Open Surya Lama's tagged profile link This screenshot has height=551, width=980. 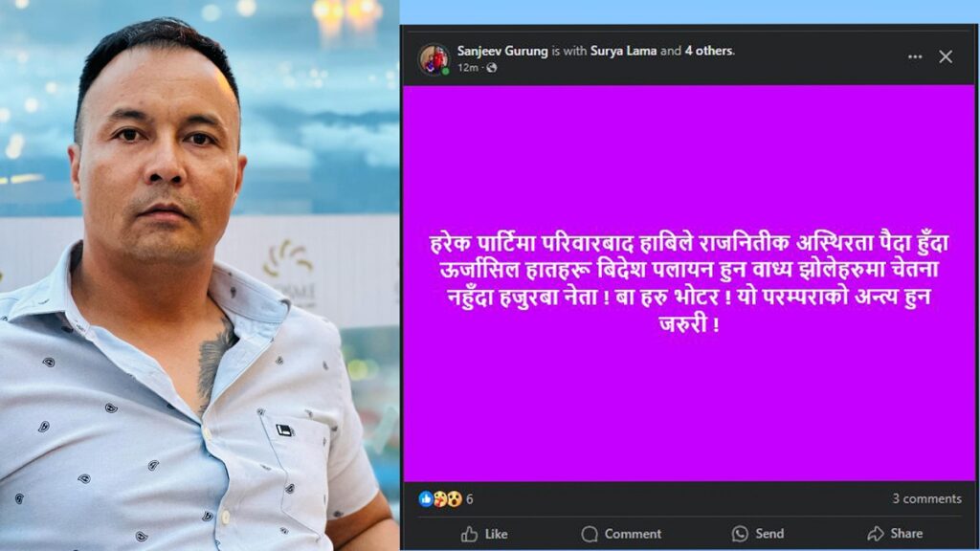(x=623, y=51)
